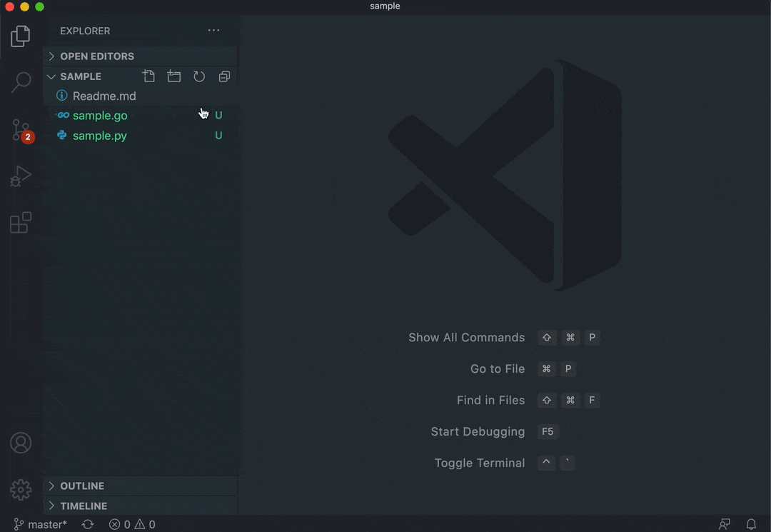Create a New File in SAMPLE folder
This screenshot has width=771, height=532.
tap(148, 76)
